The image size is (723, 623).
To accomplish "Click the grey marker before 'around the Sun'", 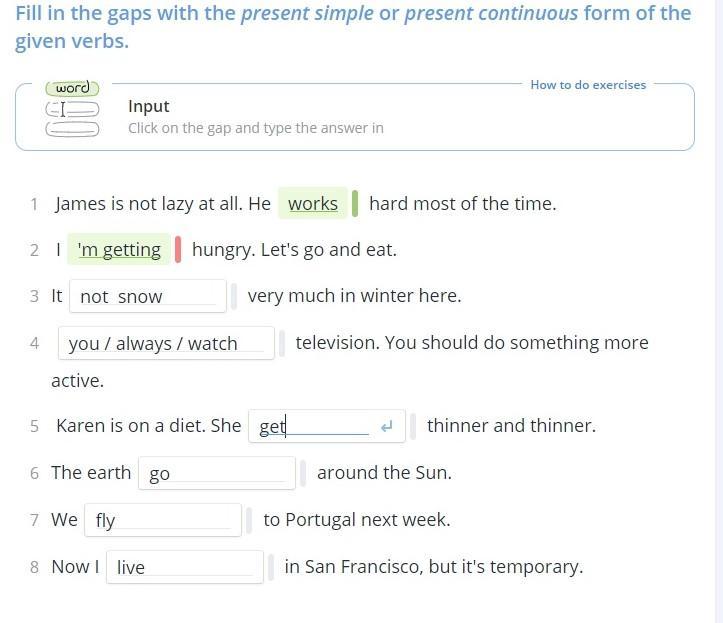I will 304,473.
